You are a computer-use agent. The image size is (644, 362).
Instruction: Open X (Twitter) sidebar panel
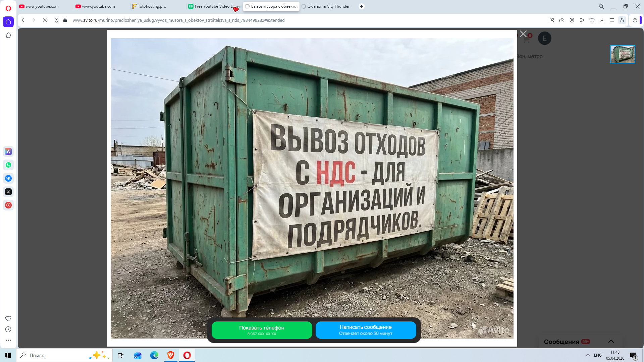pyautogui.click(x=8, y=192)
